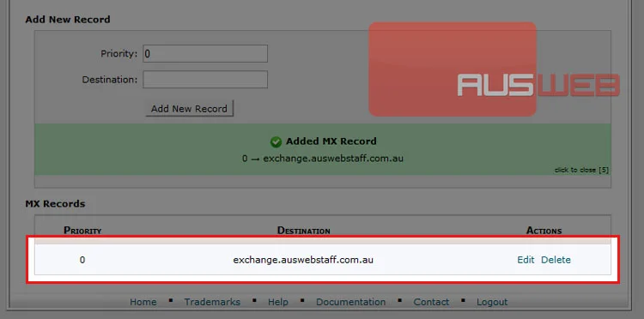Image resolution: width=644 pixels, height=319 pixels.
Task: Open the Documentation footer link
Action: coord(350,302)
